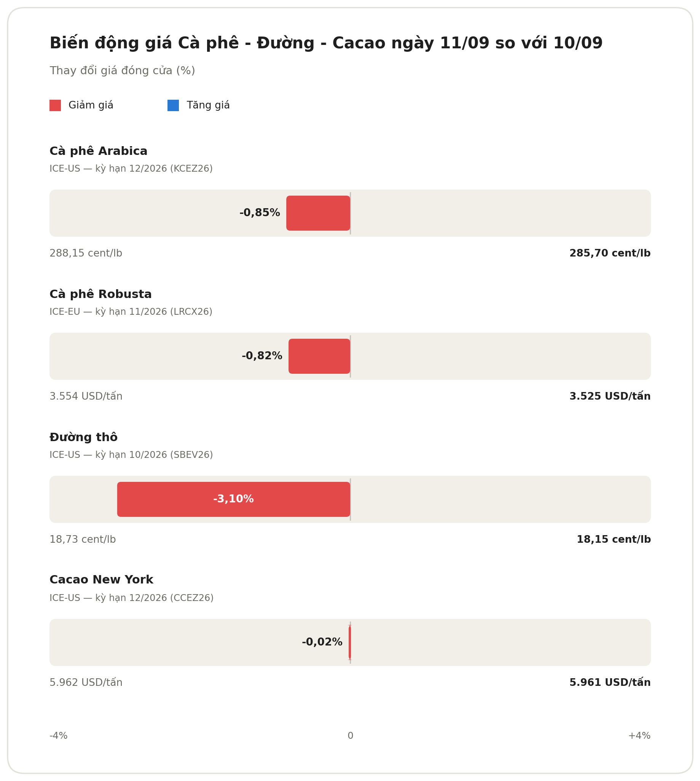
Task: Select the Tăng giá legend label
Action: pyautogui.click(x=208, y=105)
